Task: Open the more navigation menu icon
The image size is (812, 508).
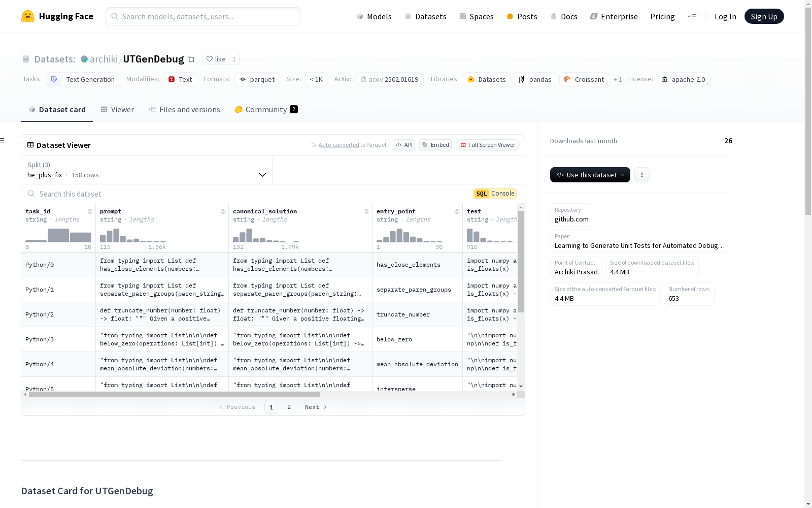Action: tap(692, 16)
